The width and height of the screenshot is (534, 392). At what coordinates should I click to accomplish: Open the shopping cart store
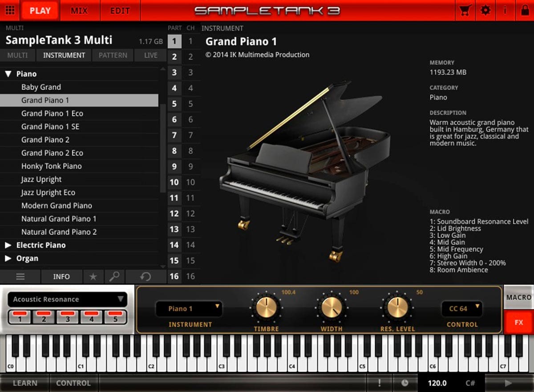point(465,10)
